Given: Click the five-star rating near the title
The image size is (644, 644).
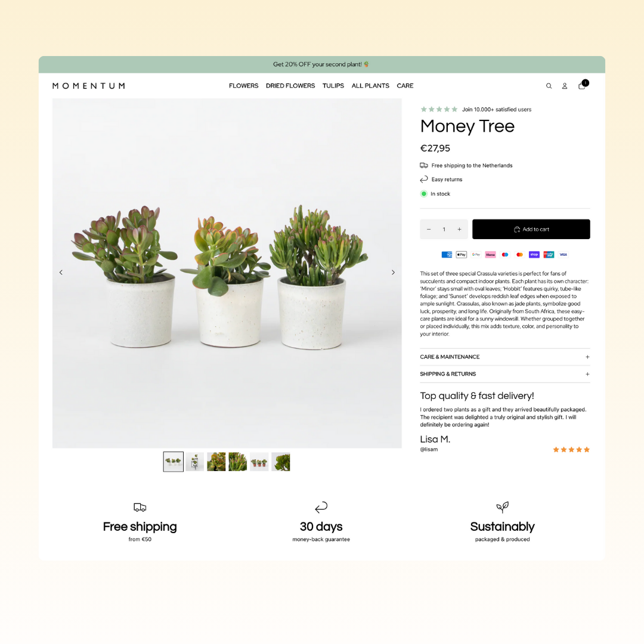Looking at the screenshot, I should [x=439, y=109].
